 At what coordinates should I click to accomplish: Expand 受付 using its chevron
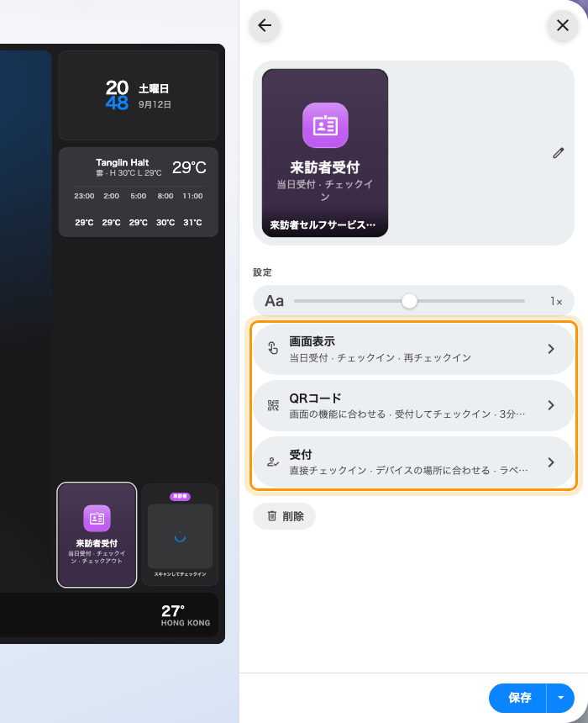click(x=551, y=462)
